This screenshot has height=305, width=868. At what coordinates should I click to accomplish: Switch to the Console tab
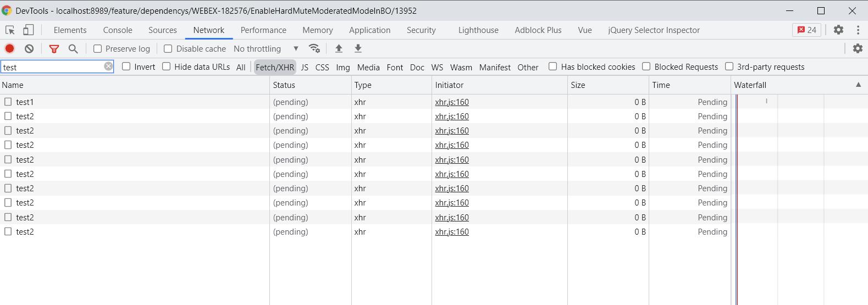coord(118,30)
